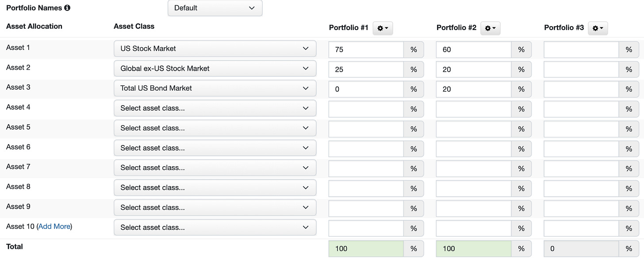Click the green Portfolio #1 total field
Viewport: 644px width, 263px height.
[x=366, y=249]
